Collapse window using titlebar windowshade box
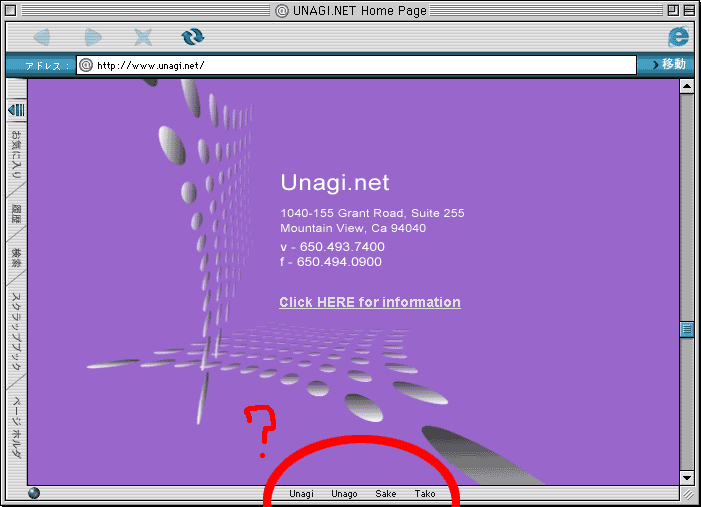 point(690,10)
